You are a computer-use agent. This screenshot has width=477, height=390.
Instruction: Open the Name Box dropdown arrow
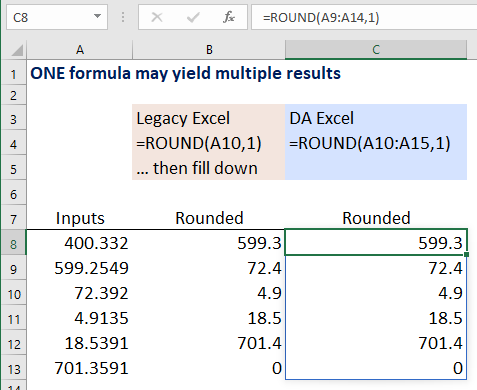coord(97,16)
